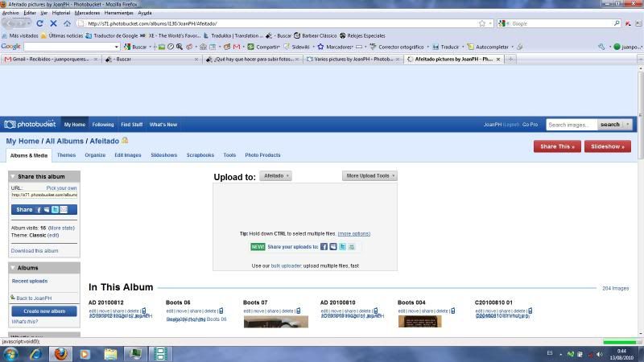
Task: Share uploads to Twitter icon
Action: [x=343, y=247]
